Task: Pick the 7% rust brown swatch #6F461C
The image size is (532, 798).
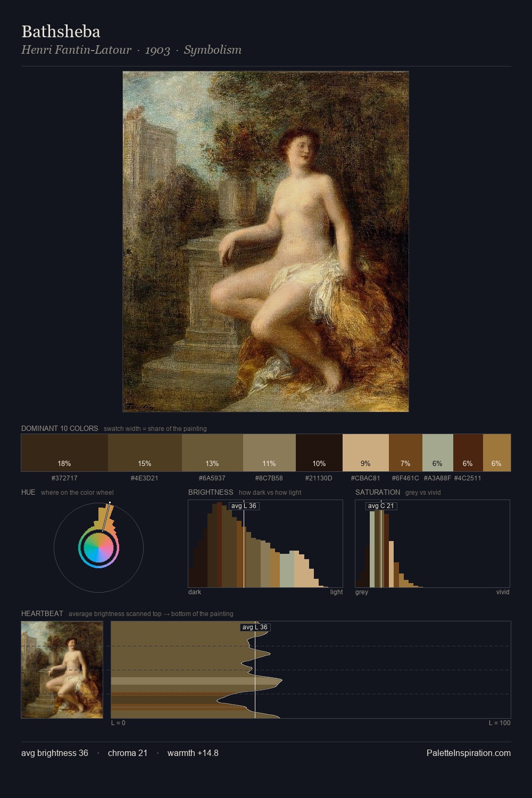Action: point(405,453)
